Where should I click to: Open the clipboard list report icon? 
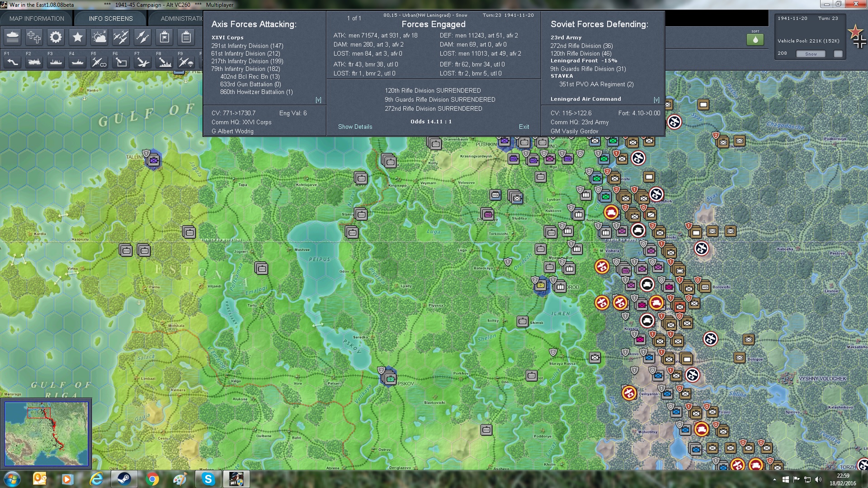[186, 37]
